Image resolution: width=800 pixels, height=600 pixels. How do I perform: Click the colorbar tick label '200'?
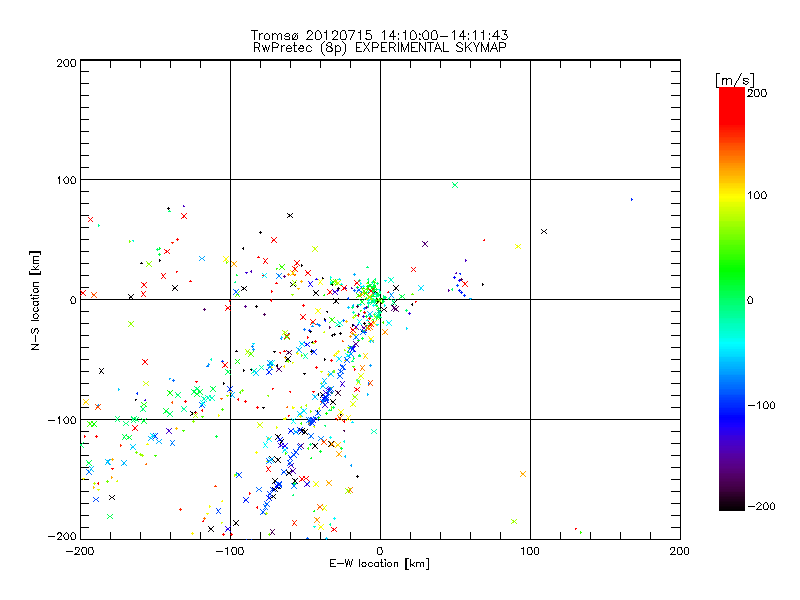pos(757,93)
